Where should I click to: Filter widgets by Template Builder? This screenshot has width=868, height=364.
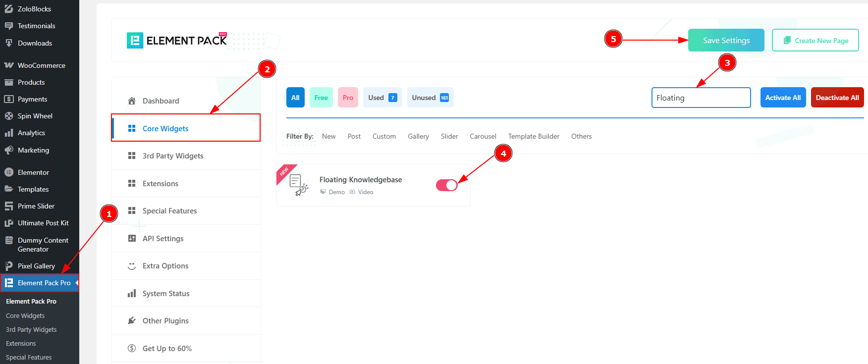coord(534,136)
